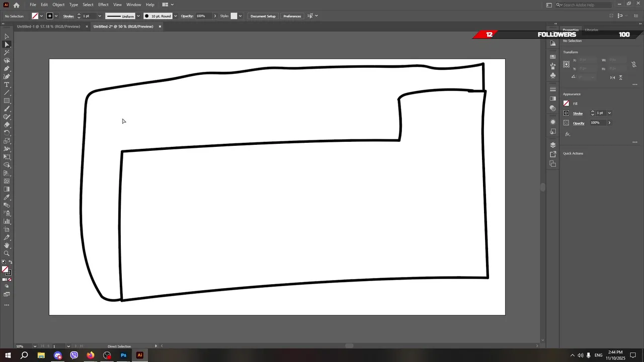
Task: Click the Stroke swatch in Appearance
Action: 566,113
